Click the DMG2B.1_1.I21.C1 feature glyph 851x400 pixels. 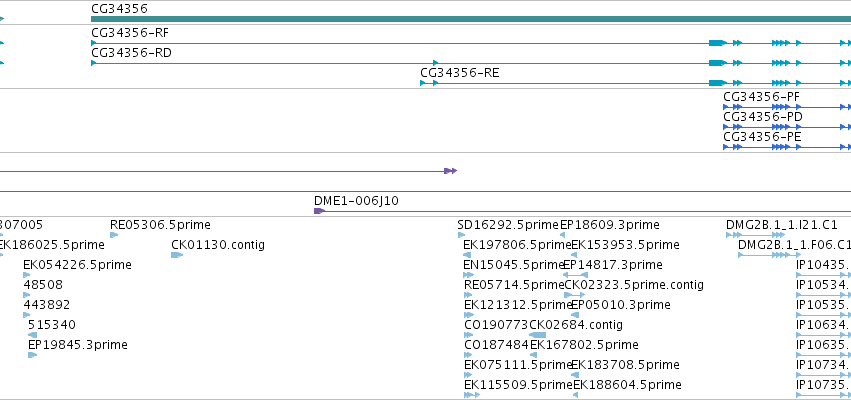coord(755,235)
